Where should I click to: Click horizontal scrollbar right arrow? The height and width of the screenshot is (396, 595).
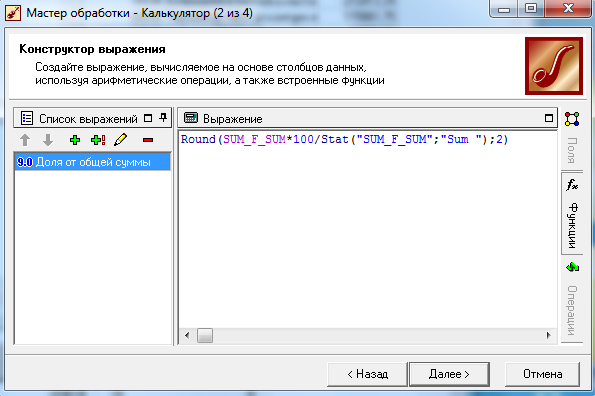tap(548, 335)
